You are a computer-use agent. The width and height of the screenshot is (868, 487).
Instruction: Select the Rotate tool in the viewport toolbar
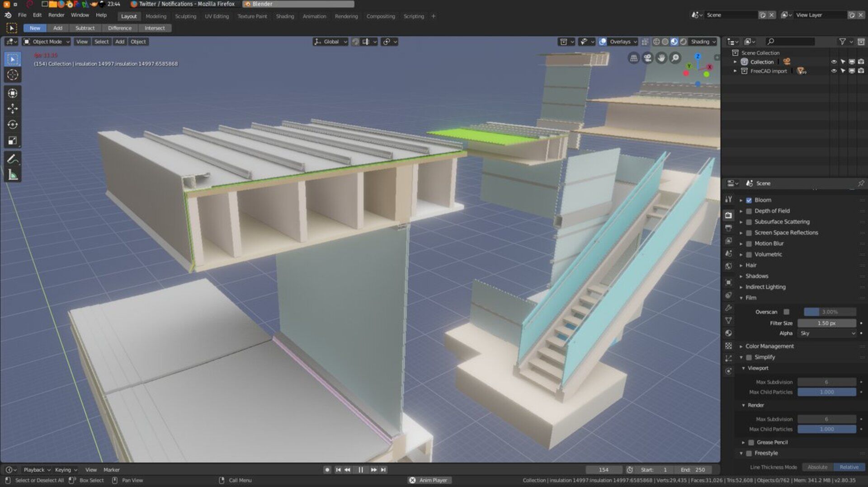[x=13, y=125]
